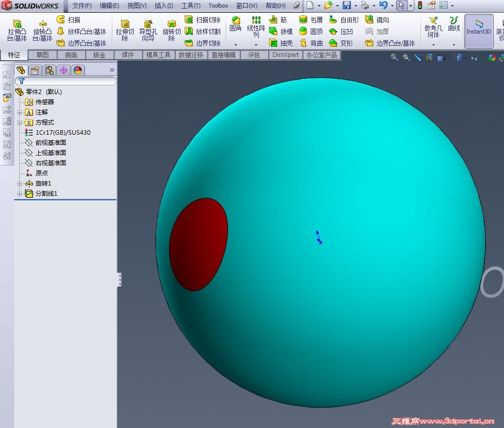Click the 扫描切除 swept cut tool

pyautogui.click(x=202, y=20)
